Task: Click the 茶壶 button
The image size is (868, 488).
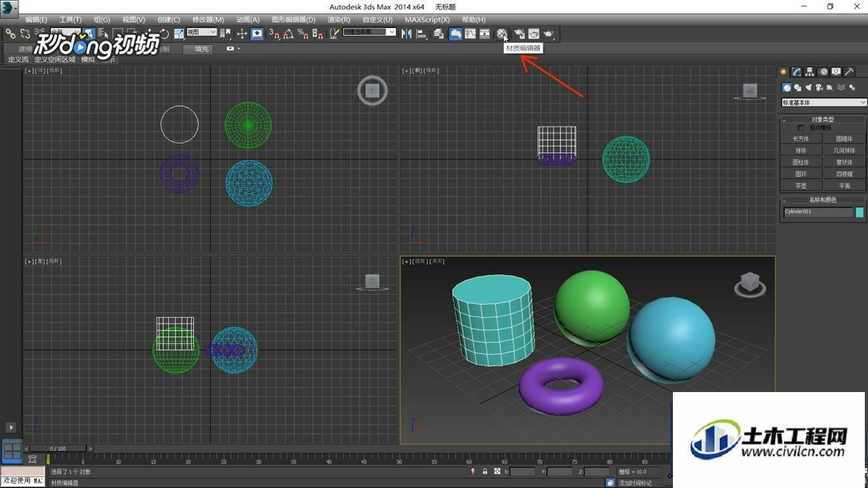Action: pyautogui.click(x=801, y=186)
